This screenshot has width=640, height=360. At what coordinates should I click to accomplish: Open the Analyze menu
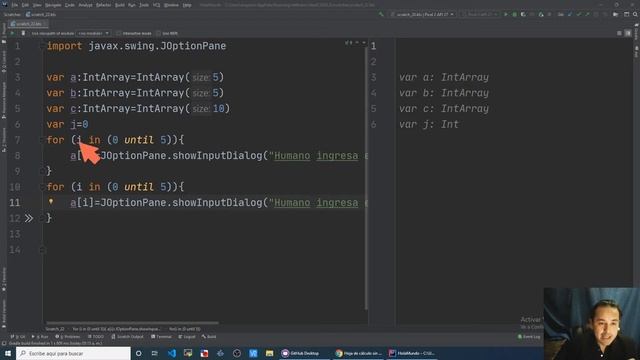pos(85,5)
